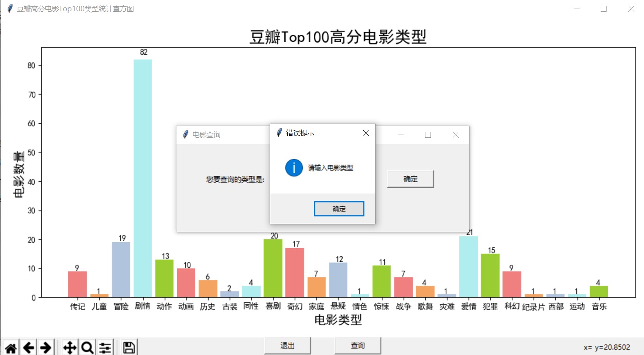Minimize the 电影查询 window
The image size is (644, 355).
coord(401,135)
